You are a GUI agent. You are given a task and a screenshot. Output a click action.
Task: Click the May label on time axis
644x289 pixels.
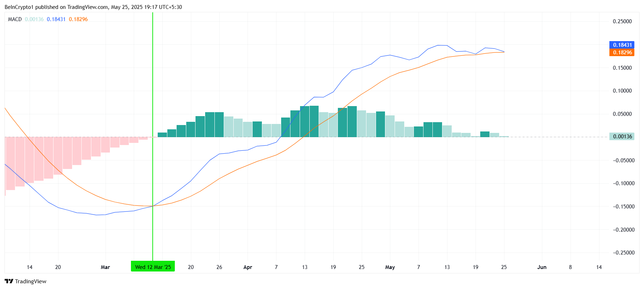(390, 267)
